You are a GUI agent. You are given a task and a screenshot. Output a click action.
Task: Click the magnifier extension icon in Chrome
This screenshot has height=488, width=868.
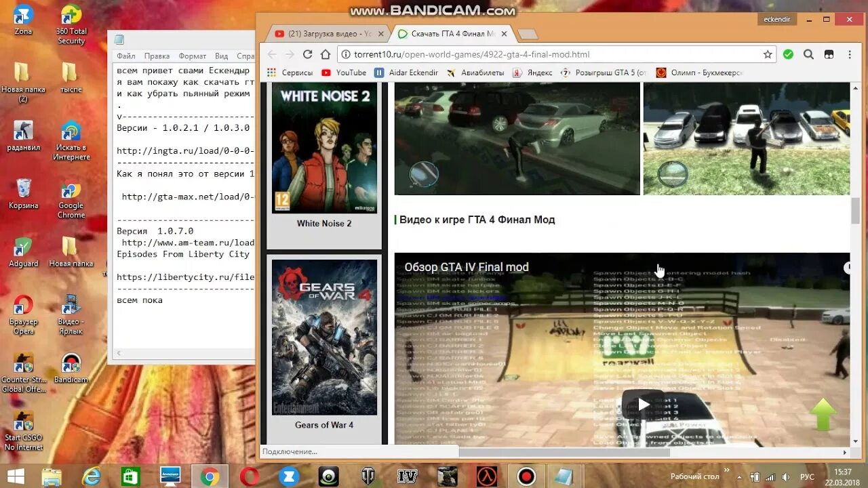808,54
